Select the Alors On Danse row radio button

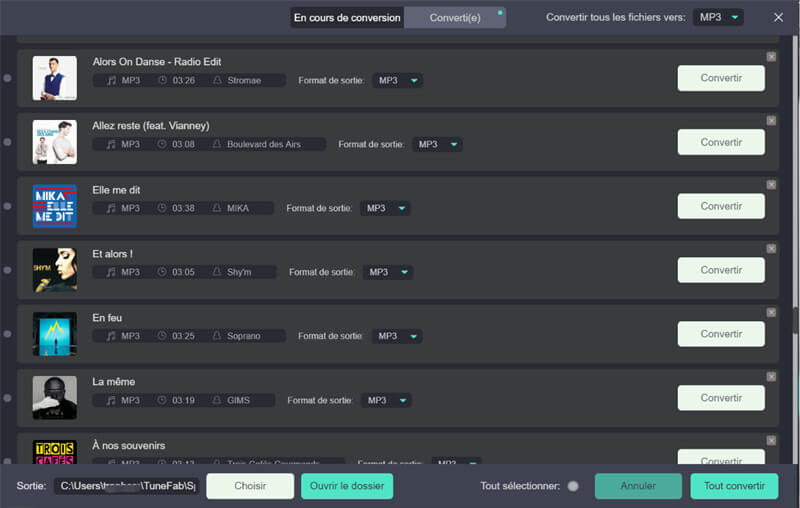point(7,78)
